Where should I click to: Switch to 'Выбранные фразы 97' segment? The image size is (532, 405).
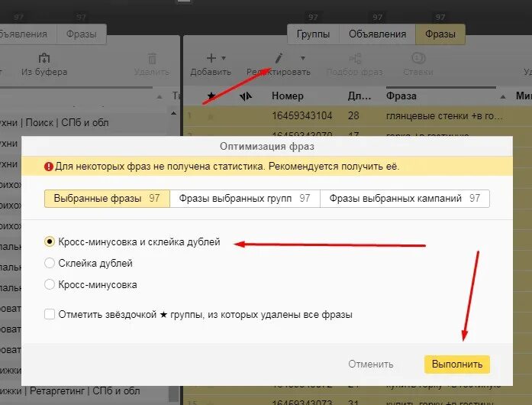tap(107, 199)
